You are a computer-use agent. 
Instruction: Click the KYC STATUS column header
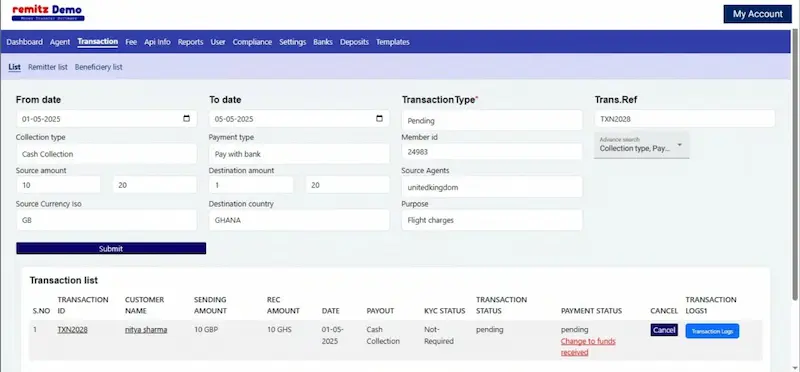444,311
